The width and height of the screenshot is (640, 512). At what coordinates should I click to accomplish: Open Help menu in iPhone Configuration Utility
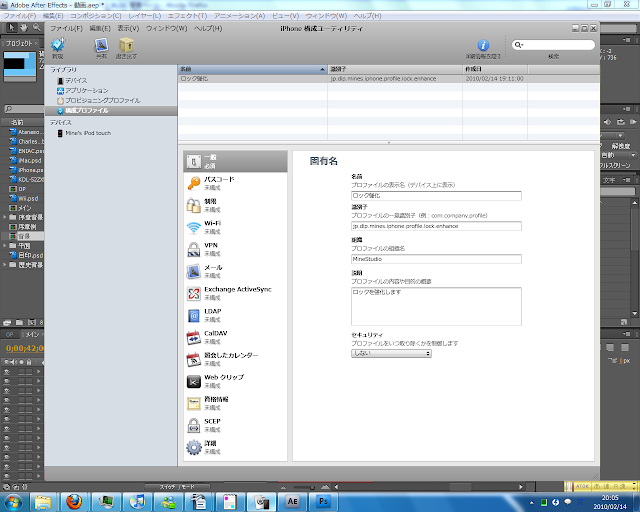(x=208, y=28)
